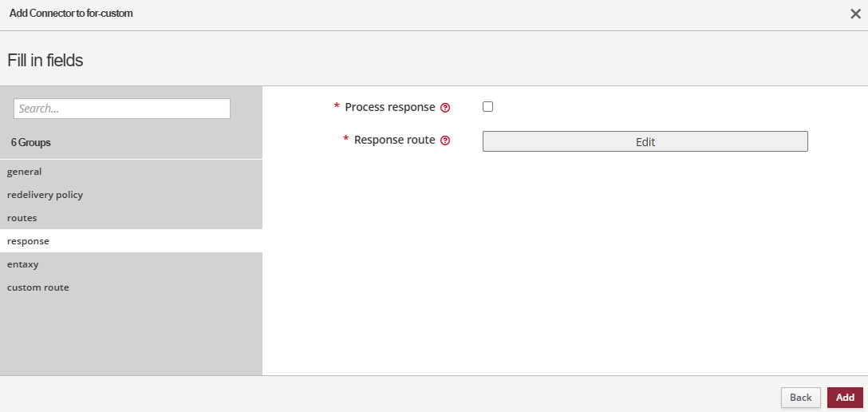This screenshot has width=868, height=412.
Task: Click the Fill in fields heading
Action: click(45, 60)
